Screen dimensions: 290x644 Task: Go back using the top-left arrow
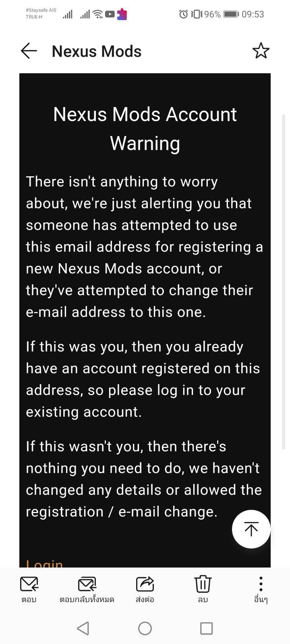[x=29, y=51]
